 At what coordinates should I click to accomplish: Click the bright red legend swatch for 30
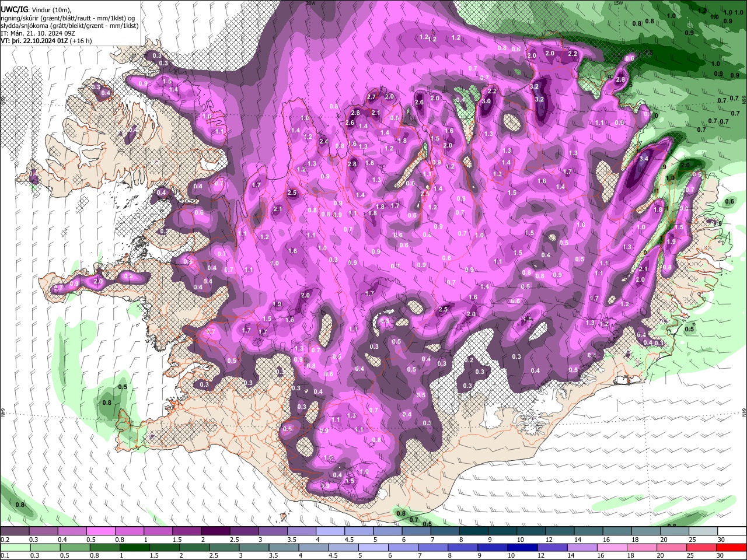tap(732, 548)
